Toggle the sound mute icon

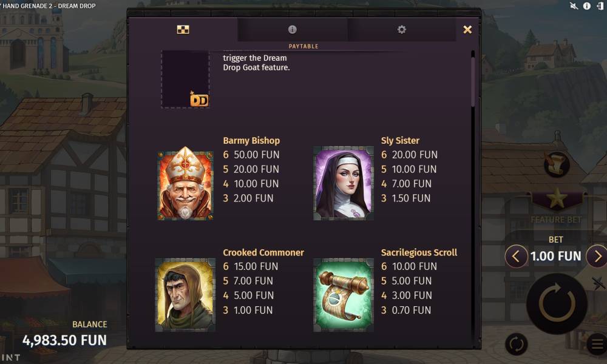click(574, 6)
